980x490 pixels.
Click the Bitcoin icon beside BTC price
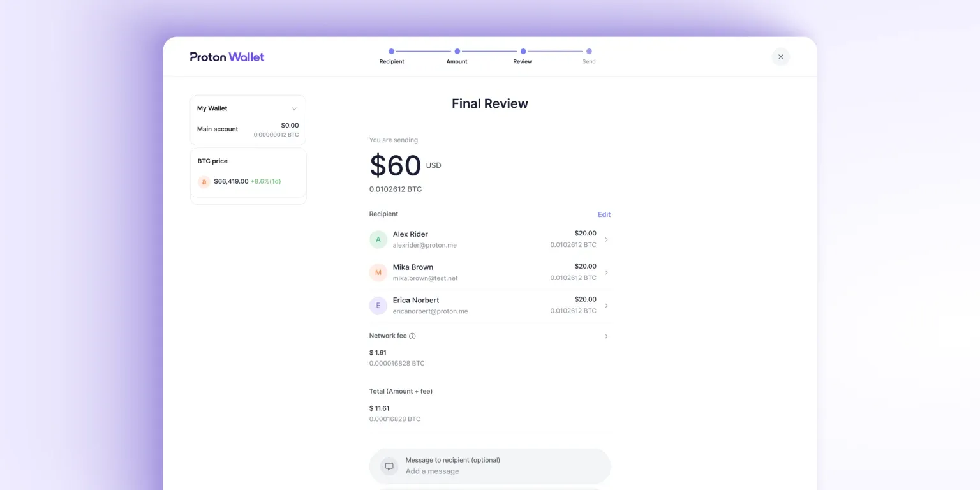pos(204,182)
